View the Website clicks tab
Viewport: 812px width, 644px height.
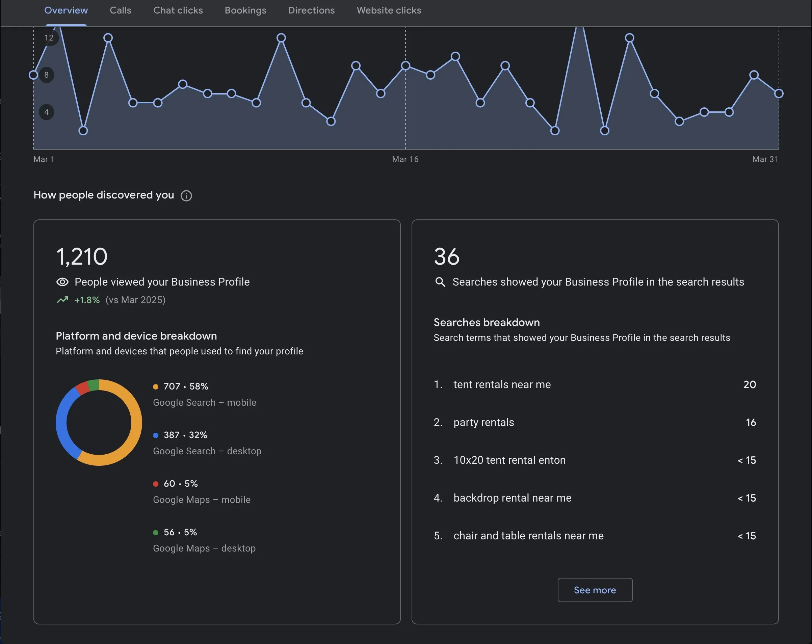[x=389, y=10]
